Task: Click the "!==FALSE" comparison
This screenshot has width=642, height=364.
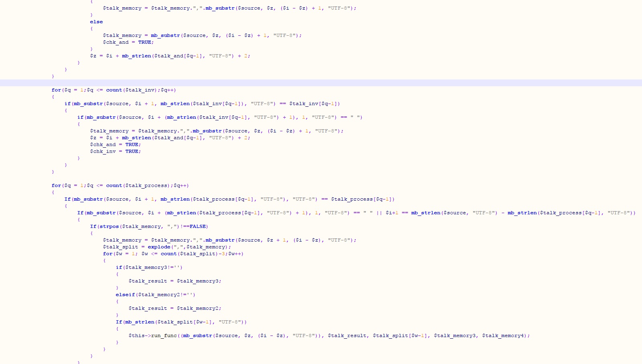Action: pos(194,226)
